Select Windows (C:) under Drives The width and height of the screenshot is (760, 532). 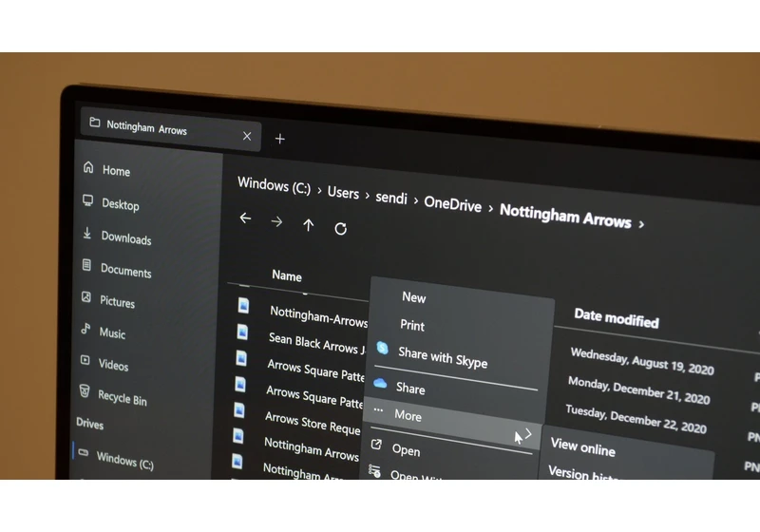124,461
